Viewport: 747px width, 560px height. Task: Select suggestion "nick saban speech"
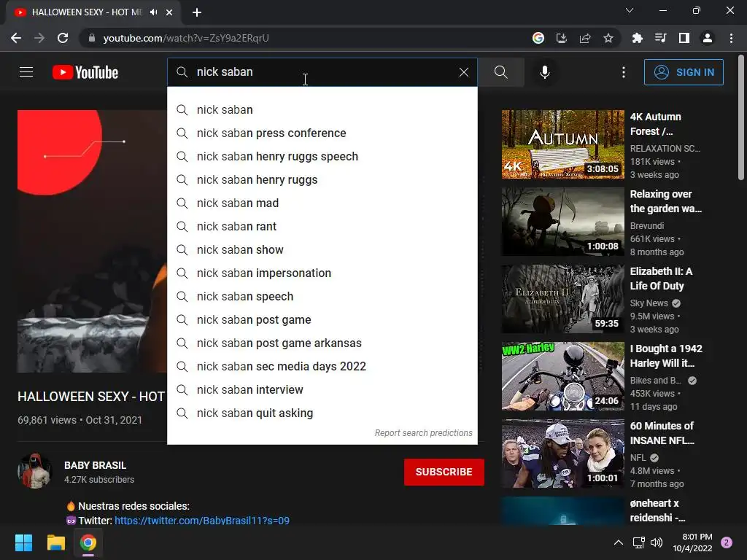point(322,296)
